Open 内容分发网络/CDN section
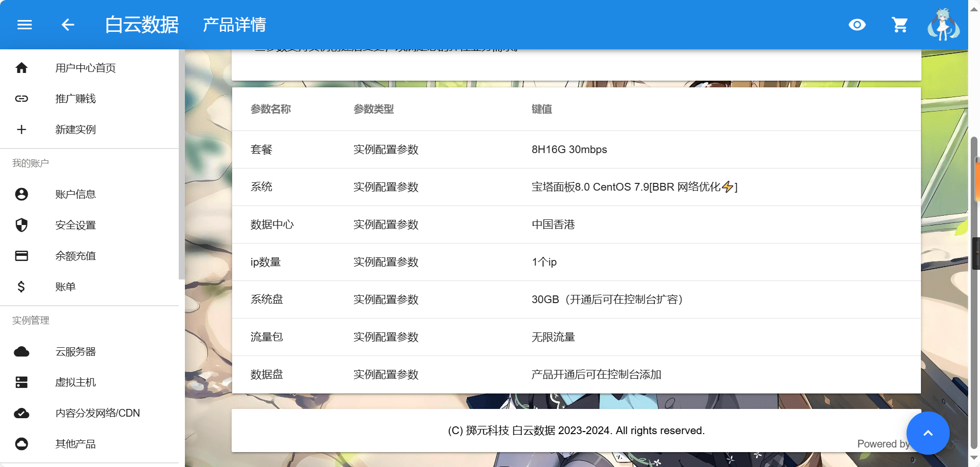The image size is (980, 467). [98, 413]
